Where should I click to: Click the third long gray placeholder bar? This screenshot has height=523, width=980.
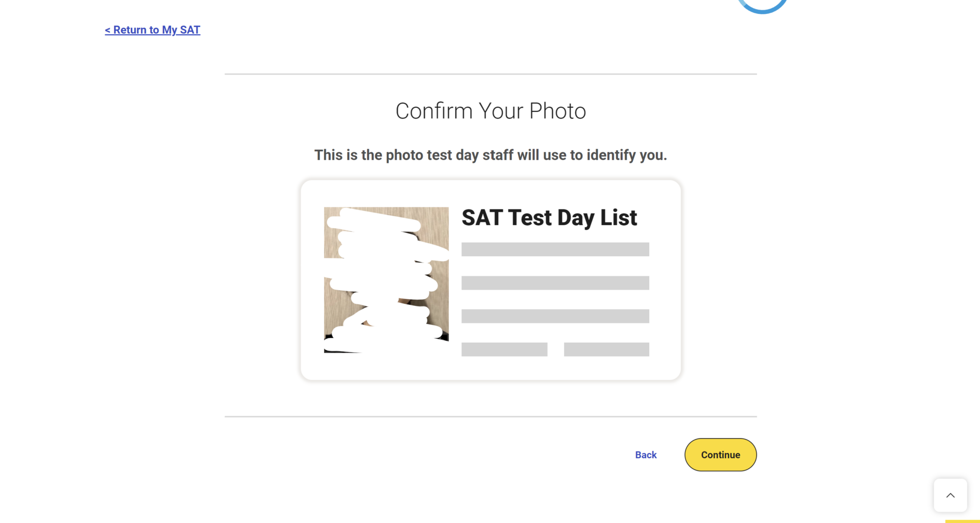pos(555,316)
